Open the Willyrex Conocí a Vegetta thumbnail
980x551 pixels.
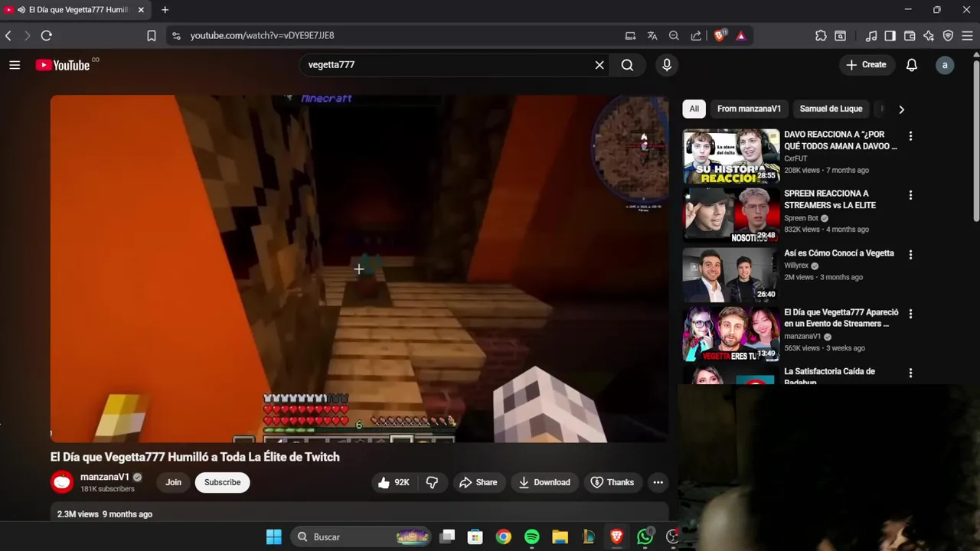731,275
